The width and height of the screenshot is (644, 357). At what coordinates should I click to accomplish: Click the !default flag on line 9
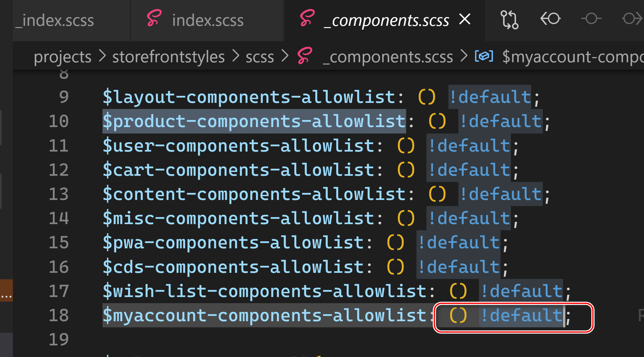[490, 97]
